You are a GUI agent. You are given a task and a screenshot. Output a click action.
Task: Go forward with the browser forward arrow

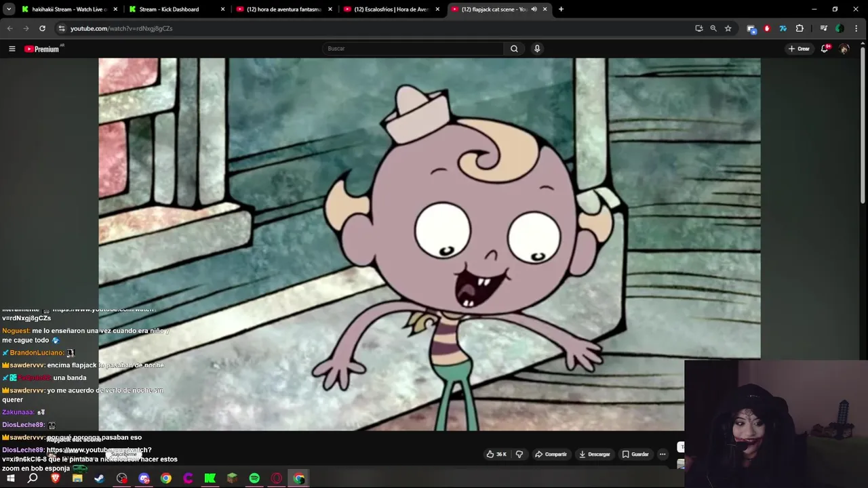coord(26,28)
